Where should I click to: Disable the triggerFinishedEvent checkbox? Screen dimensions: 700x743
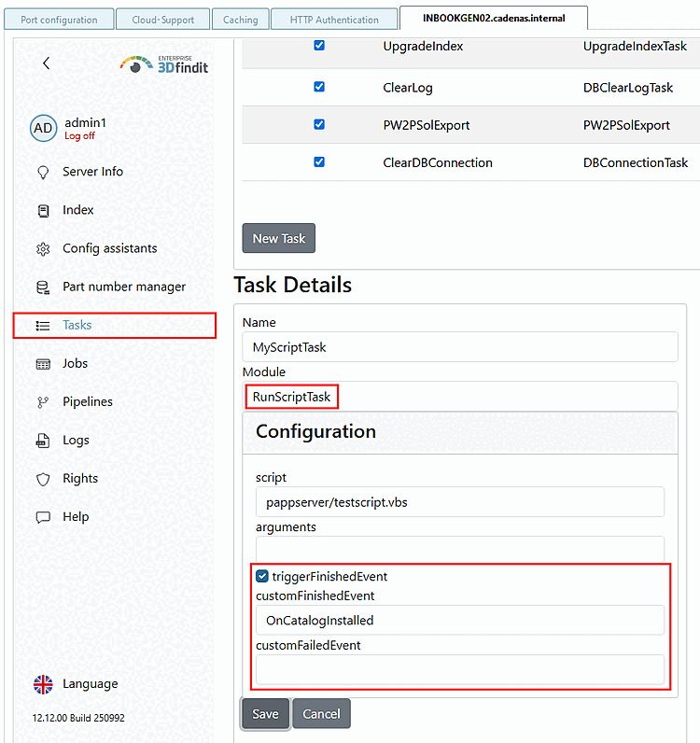coord(262,576)
